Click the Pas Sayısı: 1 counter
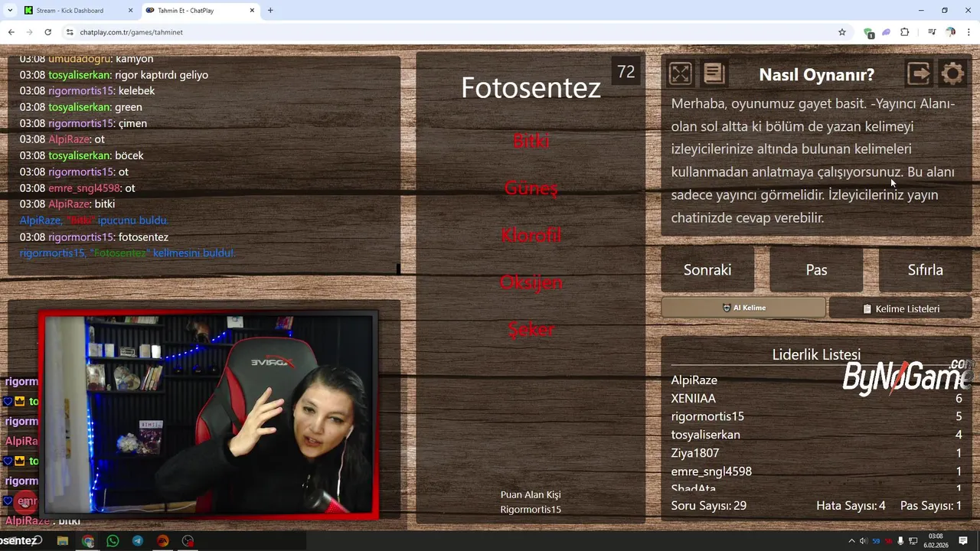980x551 pixels. [931, 506]
